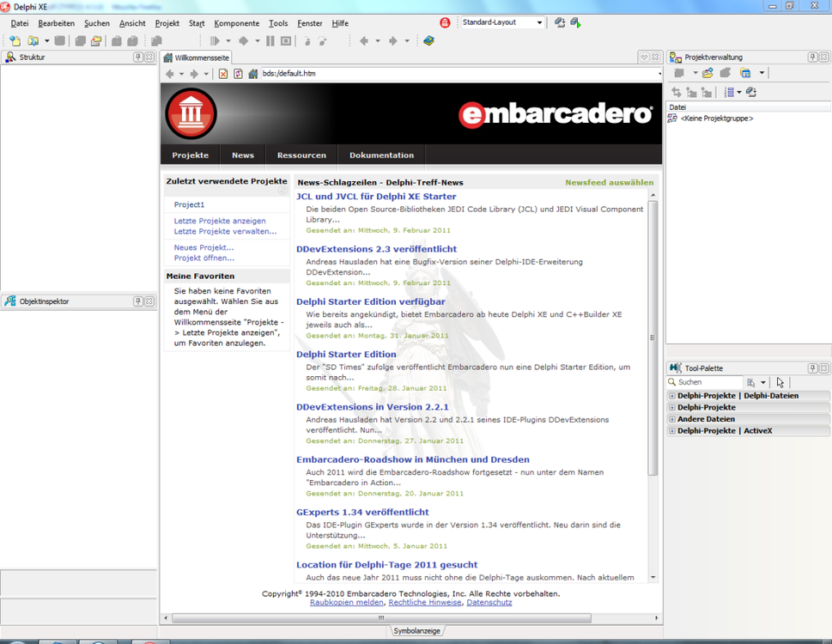This screenshot has height=644, width=832.
Task: Open the GExperts 1.34 veröffentlicht headline
Action: (x=362, y=512)
